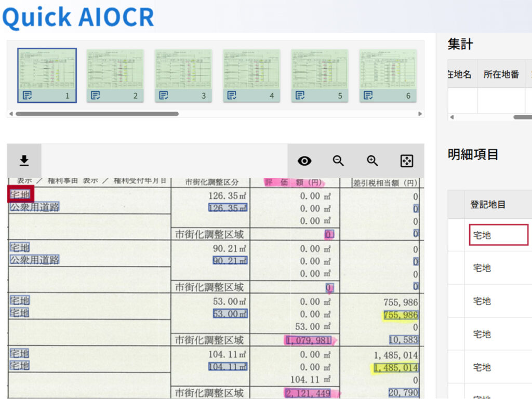Click the 所在地番 column header
The height and width of the screenshot is (399, 532).
[x=501, y=74]
